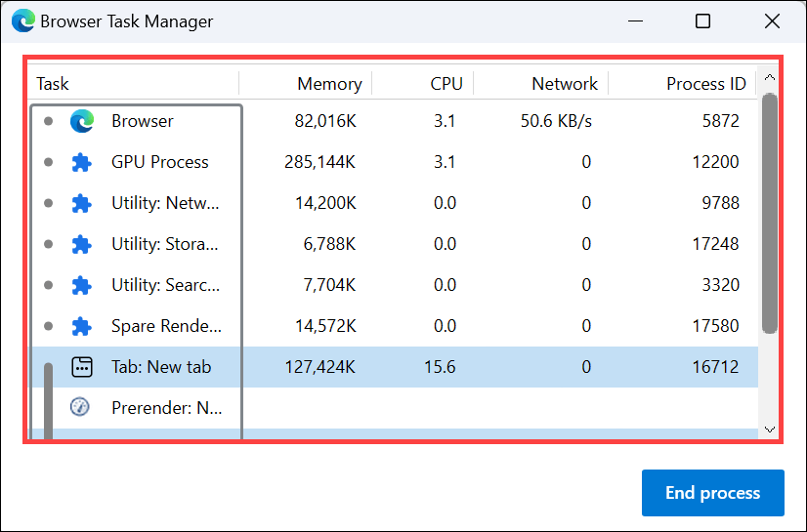Click the Spare Renderer puzzle-piece icon
The height and width of the screenshot is (532, 807).
coord(81,326)
